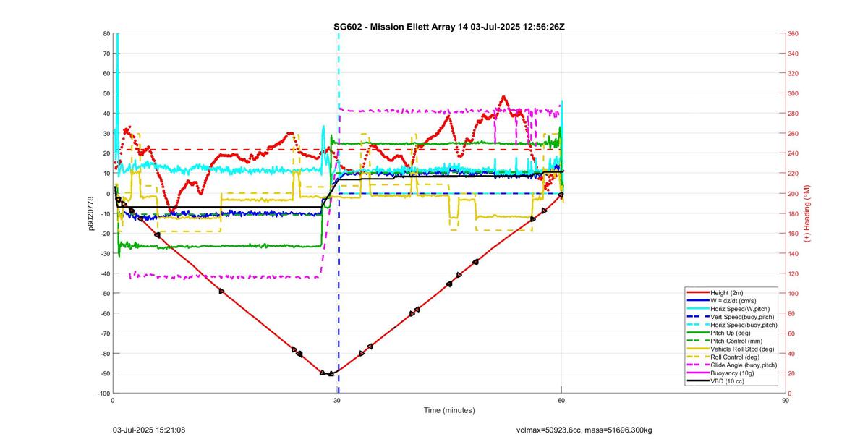The image size is (868, 442).
Task: Click the '-10' left axis tick label
Action: [x=104, y=213]
